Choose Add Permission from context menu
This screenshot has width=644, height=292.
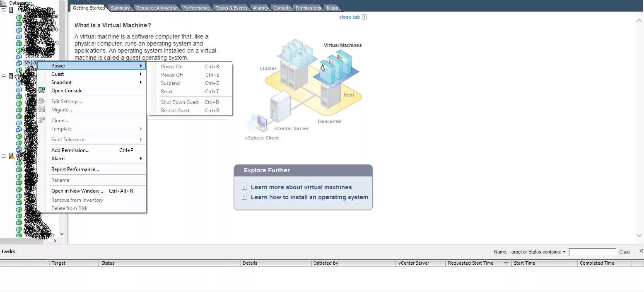70,150
